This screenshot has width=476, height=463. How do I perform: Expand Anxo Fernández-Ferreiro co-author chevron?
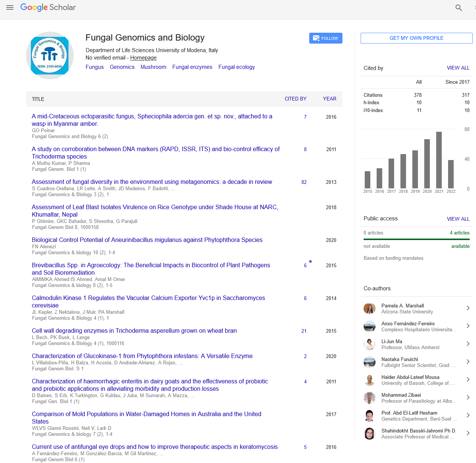coord(468,326)
